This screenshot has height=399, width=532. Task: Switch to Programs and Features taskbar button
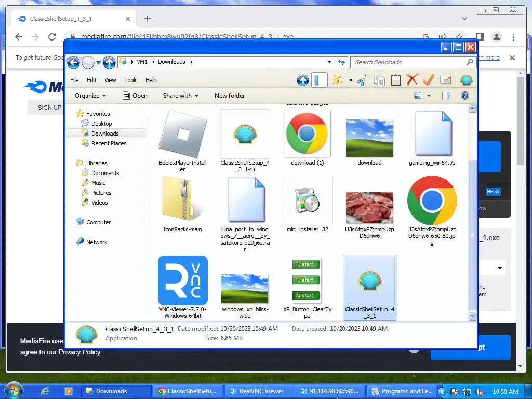tap(403, 391)
